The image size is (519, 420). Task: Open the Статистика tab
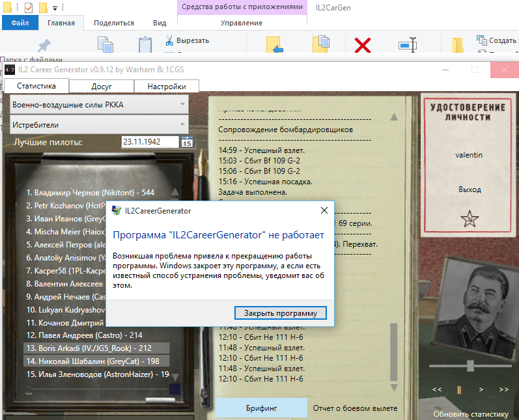[x=36, y=86]
